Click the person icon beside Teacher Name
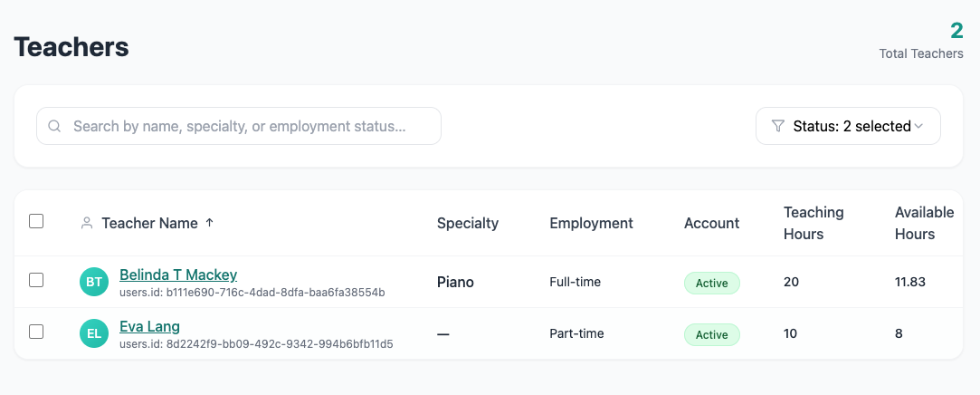This screenshot has width=980, height=395. [87, 223]
